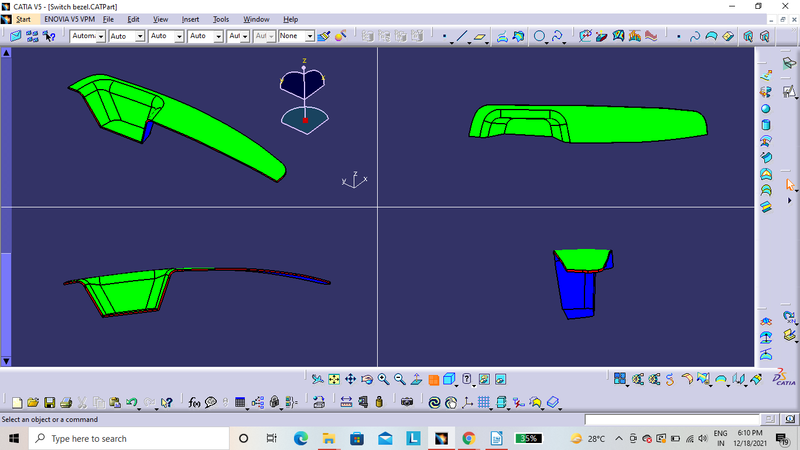Click the Fit All In icon
800x450 pixels.
pyautogui.click(x=334, y=379)
